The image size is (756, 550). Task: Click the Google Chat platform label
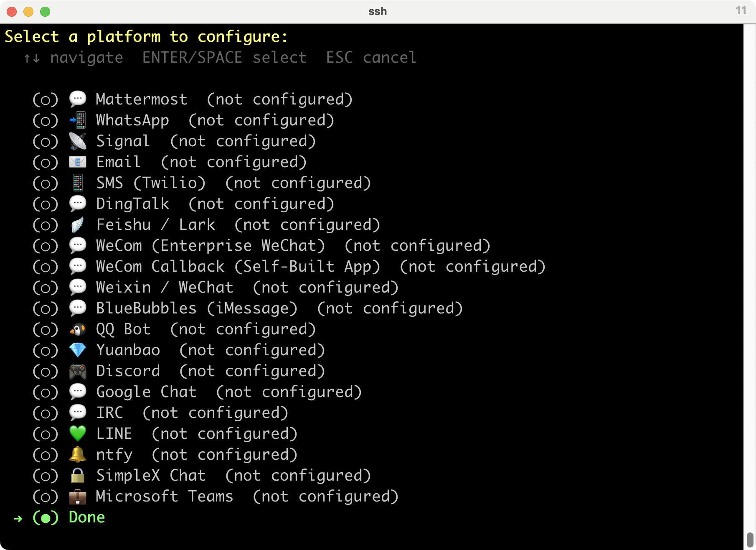click(x=146, y=392)
